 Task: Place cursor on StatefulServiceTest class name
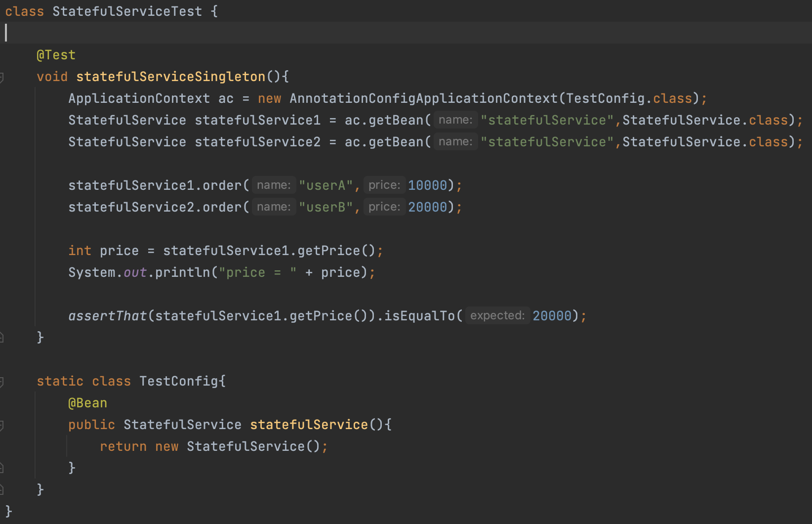127,11
